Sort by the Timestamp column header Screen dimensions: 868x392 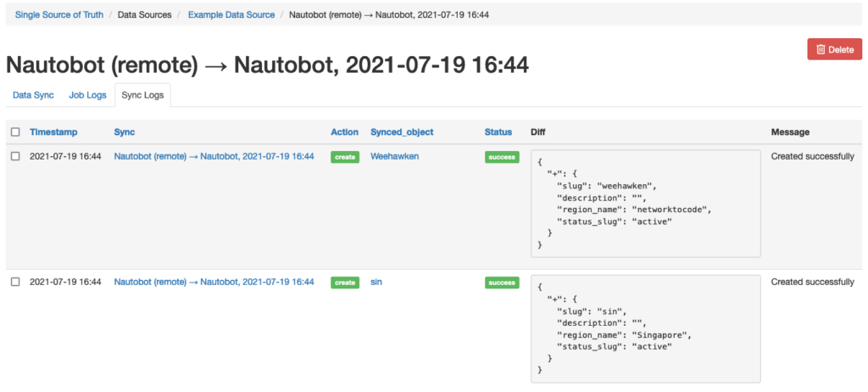point(53,132)
